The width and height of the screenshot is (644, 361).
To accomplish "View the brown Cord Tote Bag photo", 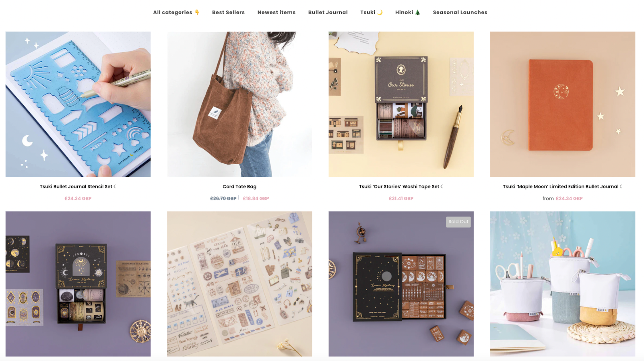I will [x=239, y=104].
